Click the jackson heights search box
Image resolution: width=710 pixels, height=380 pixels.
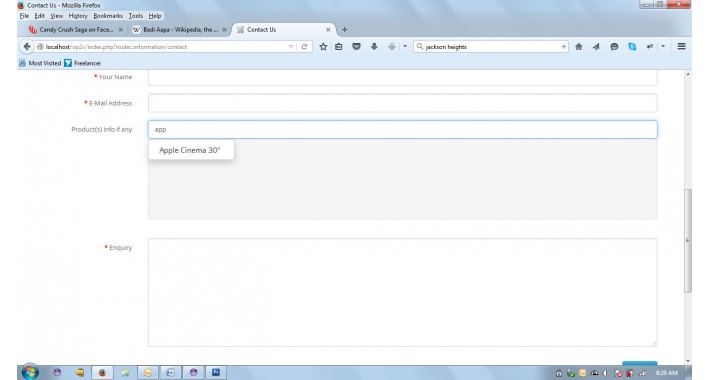[491, 47]
